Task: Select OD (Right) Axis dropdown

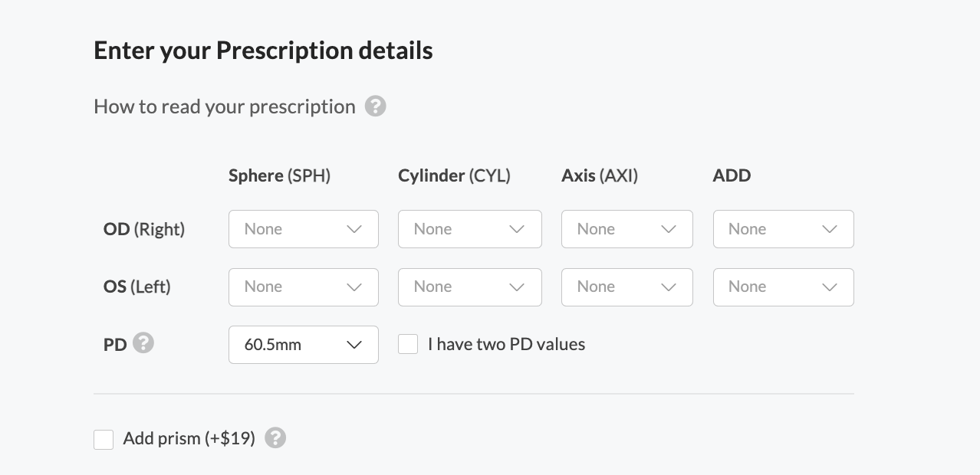Action: click(x=626, y=229)
